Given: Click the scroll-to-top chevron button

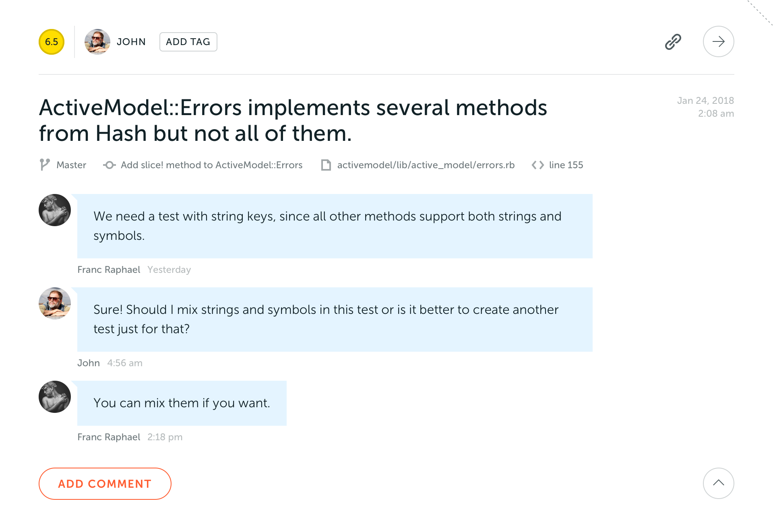Looking at the screenshot, I should click(718, 483).
